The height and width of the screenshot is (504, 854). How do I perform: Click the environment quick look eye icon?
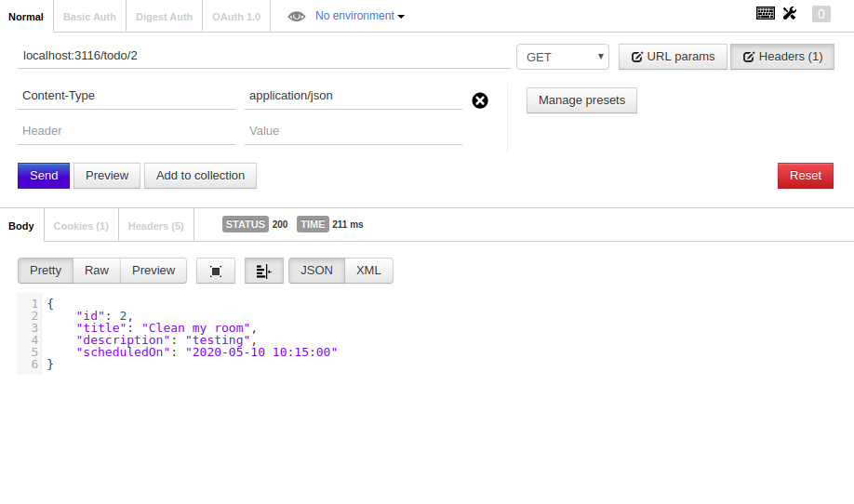click(x=296, y=17)
